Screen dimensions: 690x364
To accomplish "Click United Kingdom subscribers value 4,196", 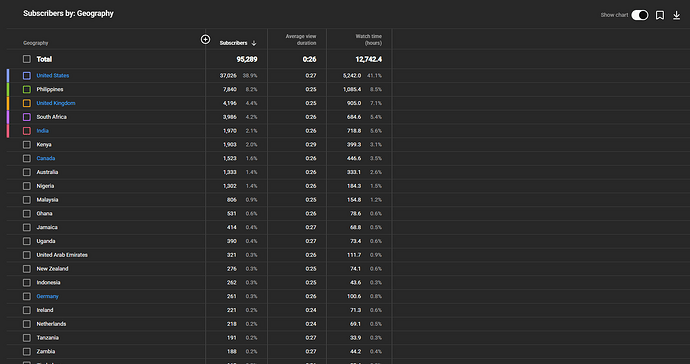I will (230, 103).
